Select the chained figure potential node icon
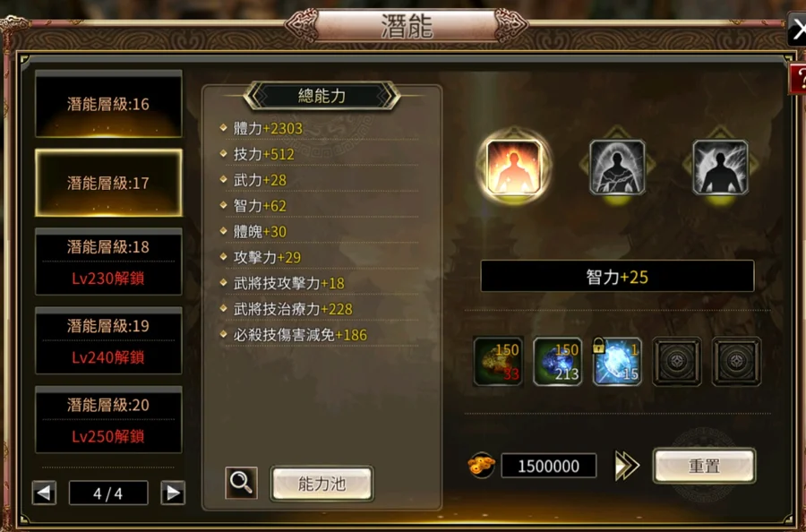 point(617,167)
